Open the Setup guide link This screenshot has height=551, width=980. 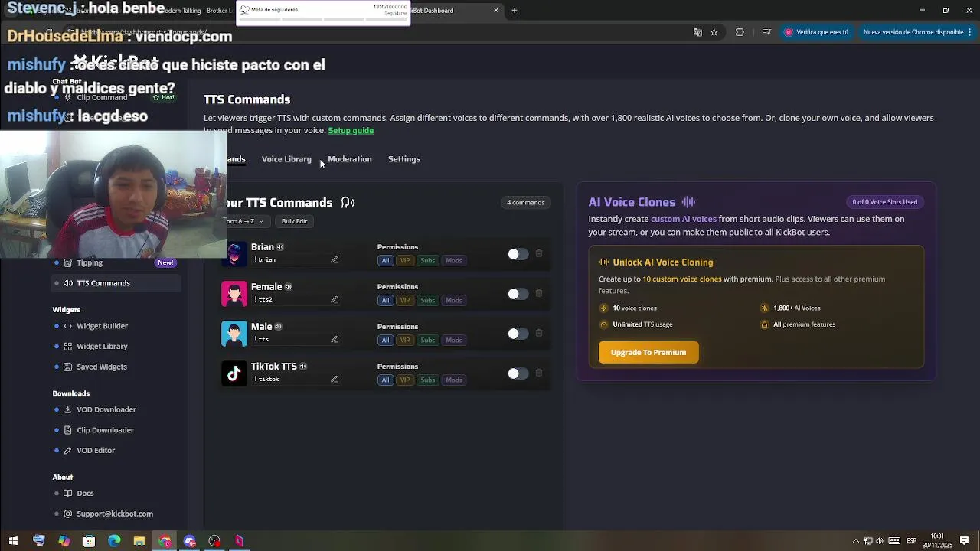(351, 130)
